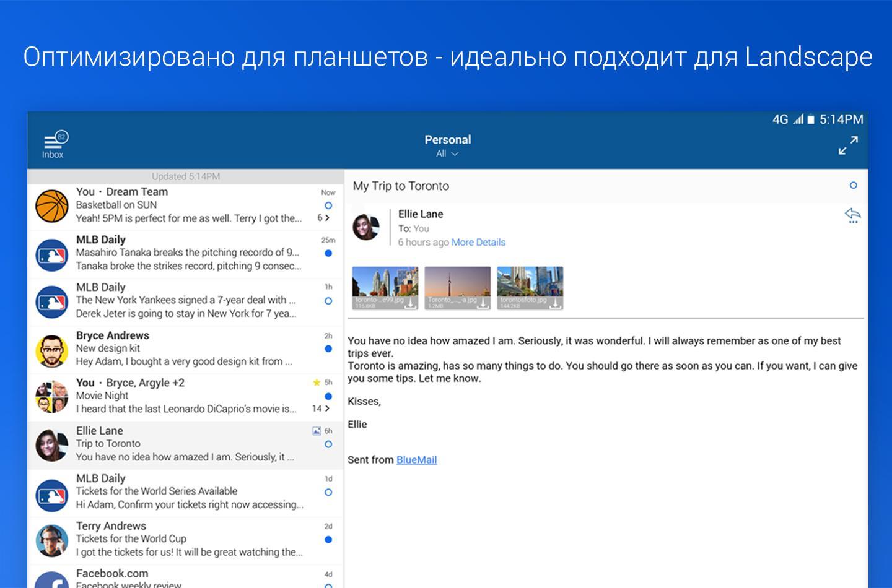Open the Basketball on SUN email
This screenshot has width=892, height=588.
[x=185, y=207]
